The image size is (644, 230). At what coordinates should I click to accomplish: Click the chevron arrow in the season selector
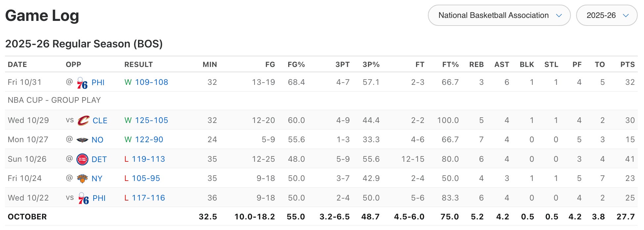[x=625, y=16]
